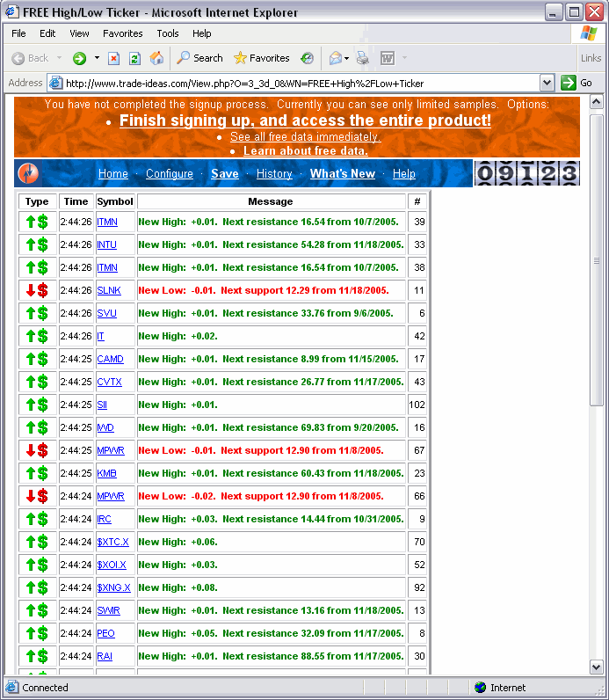
Task: Click the Configure link
Action: (x=170, y=174)
